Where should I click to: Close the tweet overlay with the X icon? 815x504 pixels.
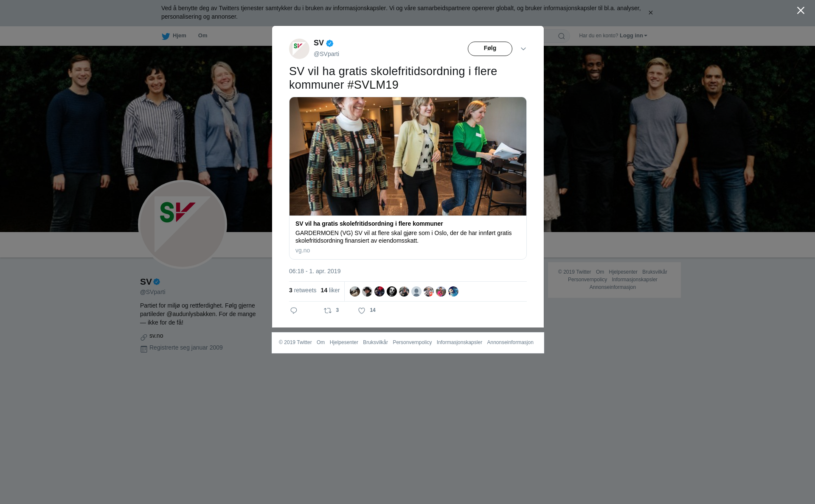pos(801,11)
